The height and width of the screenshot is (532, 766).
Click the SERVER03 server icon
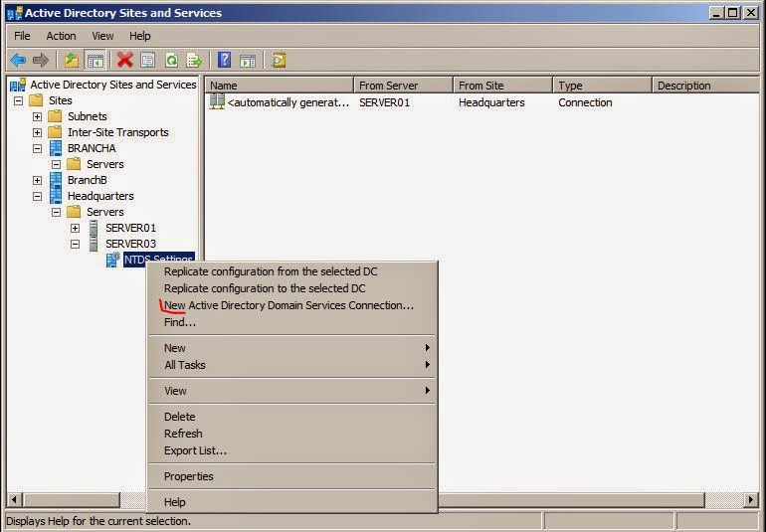point(94,244)
